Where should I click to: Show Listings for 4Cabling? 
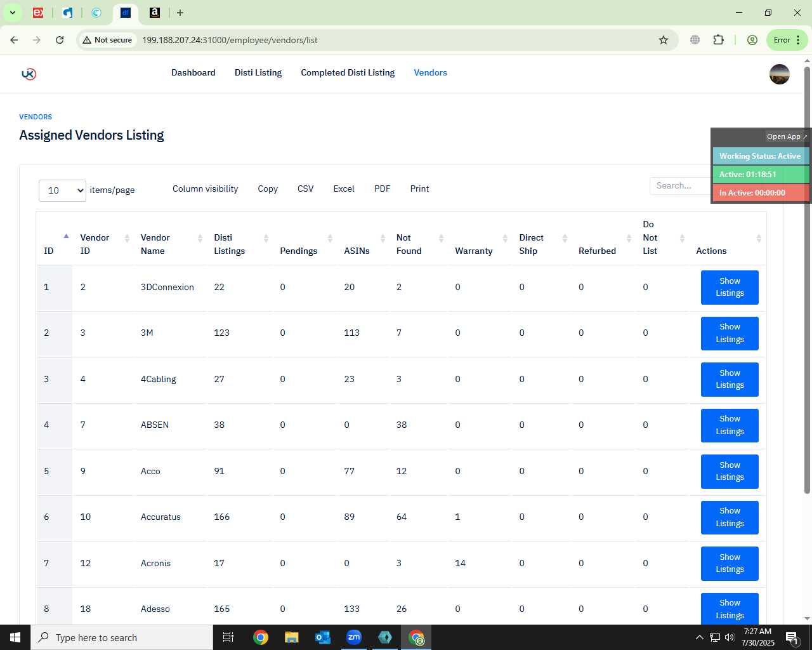[x=730, y=380]
